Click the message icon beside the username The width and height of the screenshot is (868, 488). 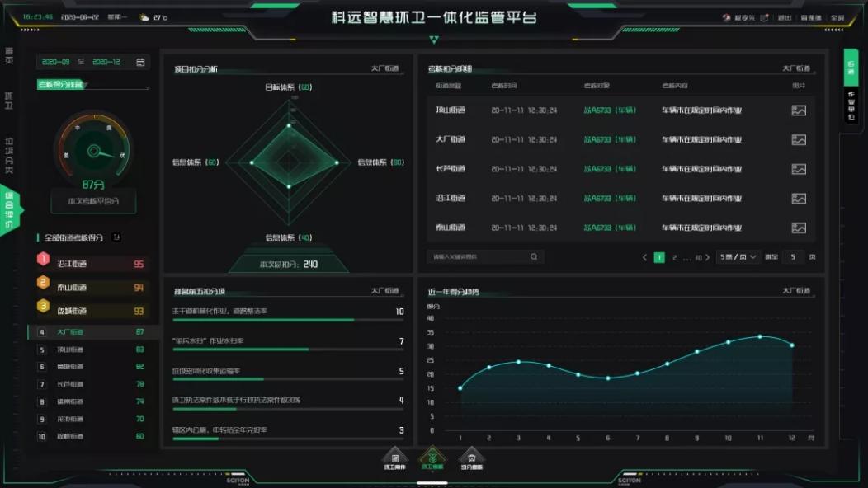click(764, 17)
